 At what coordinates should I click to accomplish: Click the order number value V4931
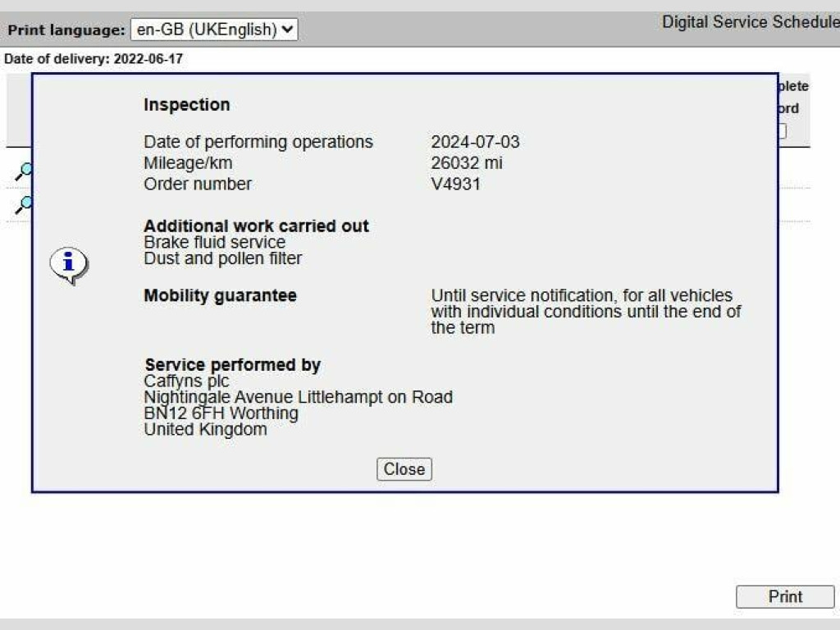455,184
